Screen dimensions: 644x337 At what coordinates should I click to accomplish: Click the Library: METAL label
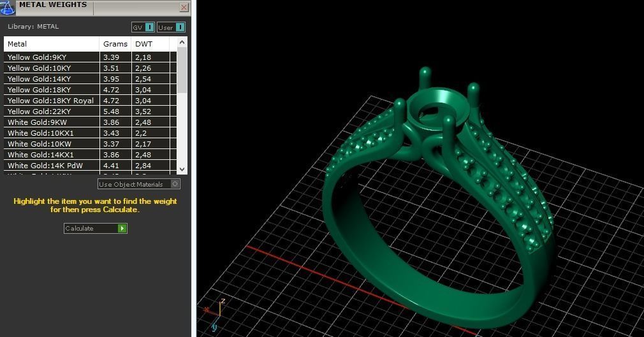pyautogui.click(x=33, y=26)
